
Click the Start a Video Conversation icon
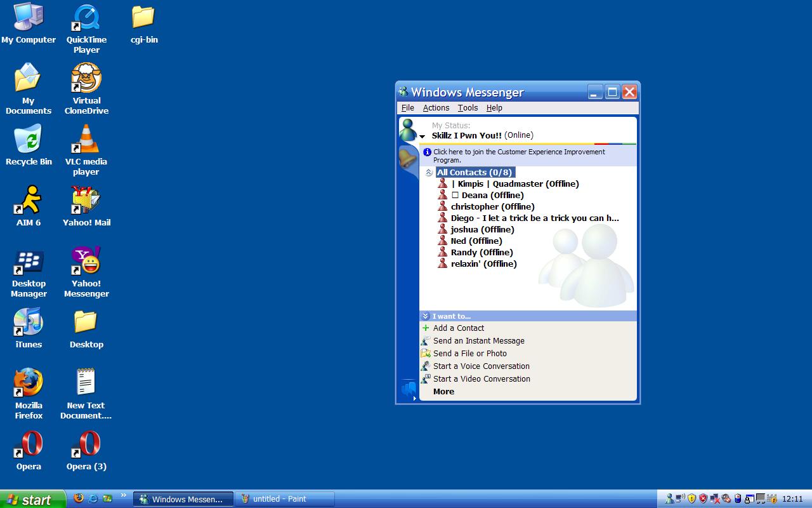(x=426, y=379)
